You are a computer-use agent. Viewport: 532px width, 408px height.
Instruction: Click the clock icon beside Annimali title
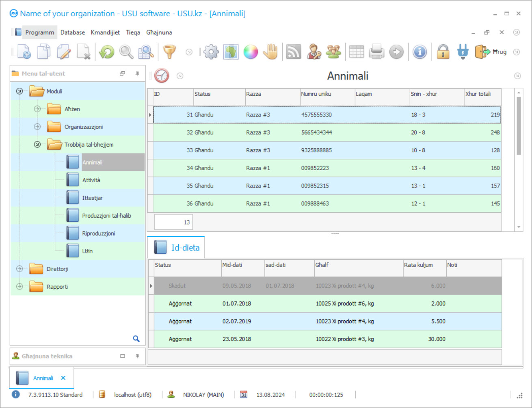[162, 76]
